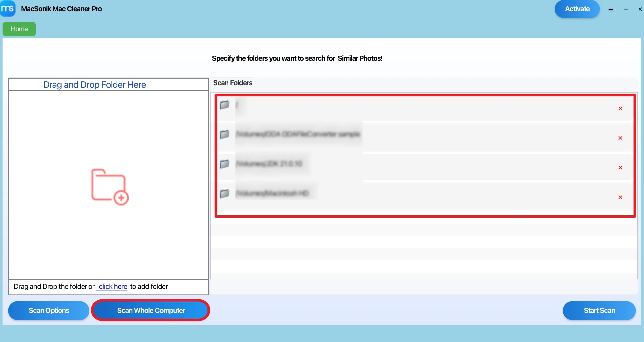The width and height of the screenshot is (644, 342).
Task: Click folder icon beside JDK 21.0.10
Action: tap(225, 164)
